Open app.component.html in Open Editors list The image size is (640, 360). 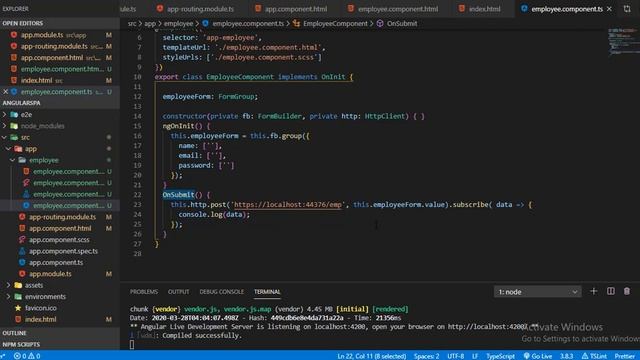click(59, 58)
